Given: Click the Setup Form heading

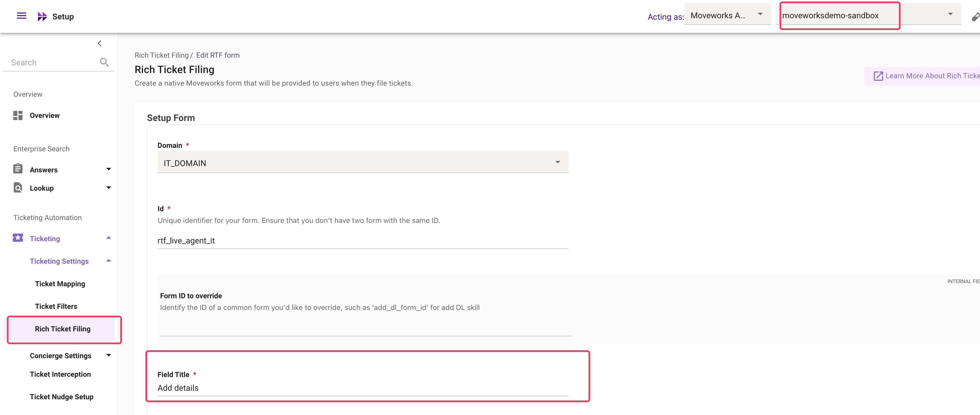Looking at the screenshot, I should 171,118.
